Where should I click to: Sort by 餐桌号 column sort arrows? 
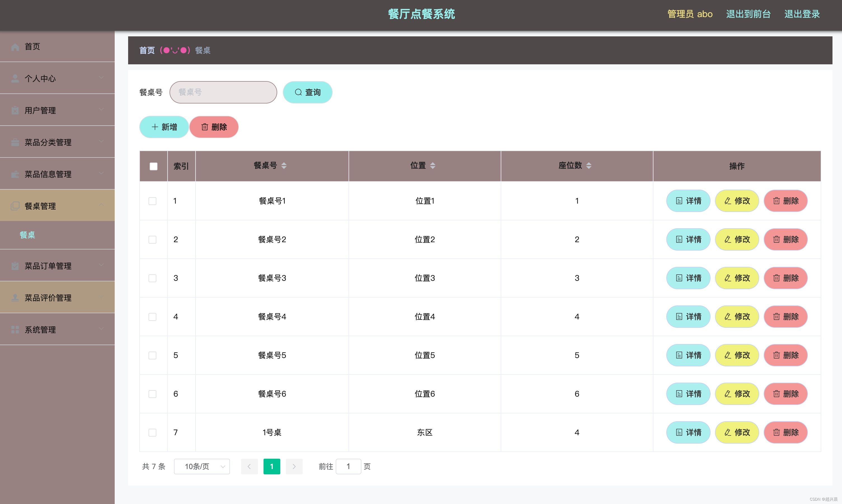pos(284,166)
